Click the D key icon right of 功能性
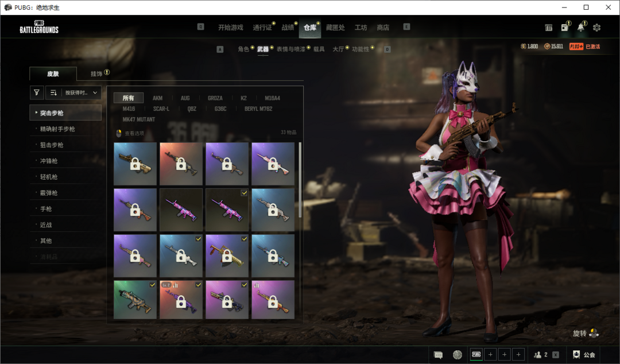 [x=387, y=49]
